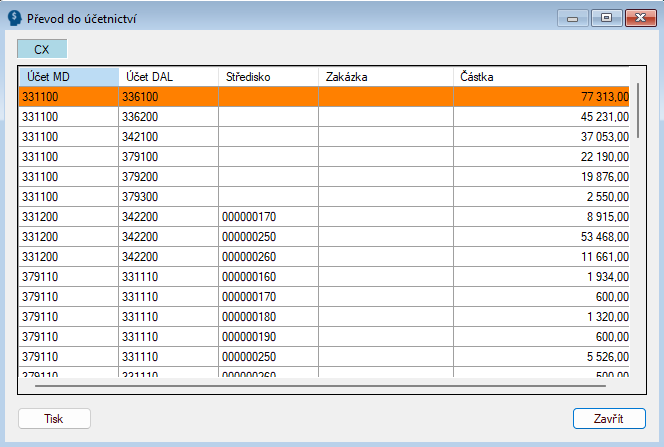The image size is (664, 447).
Task: Select the 600,00 amount in the 000000190 row
Action: point(541,336)
